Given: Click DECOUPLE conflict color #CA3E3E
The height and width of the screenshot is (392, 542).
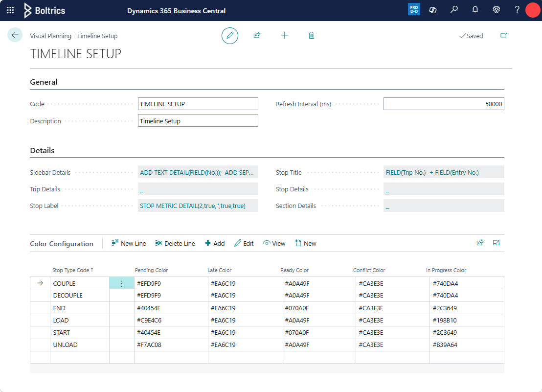Looking at the screenshot, I should tap(393, 296).
